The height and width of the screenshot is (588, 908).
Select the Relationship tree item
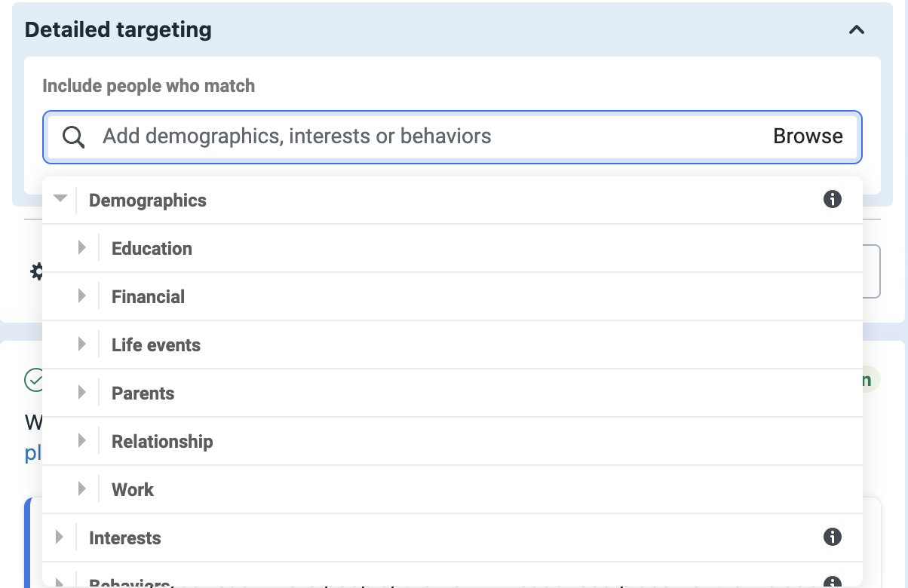coord(452,441)
